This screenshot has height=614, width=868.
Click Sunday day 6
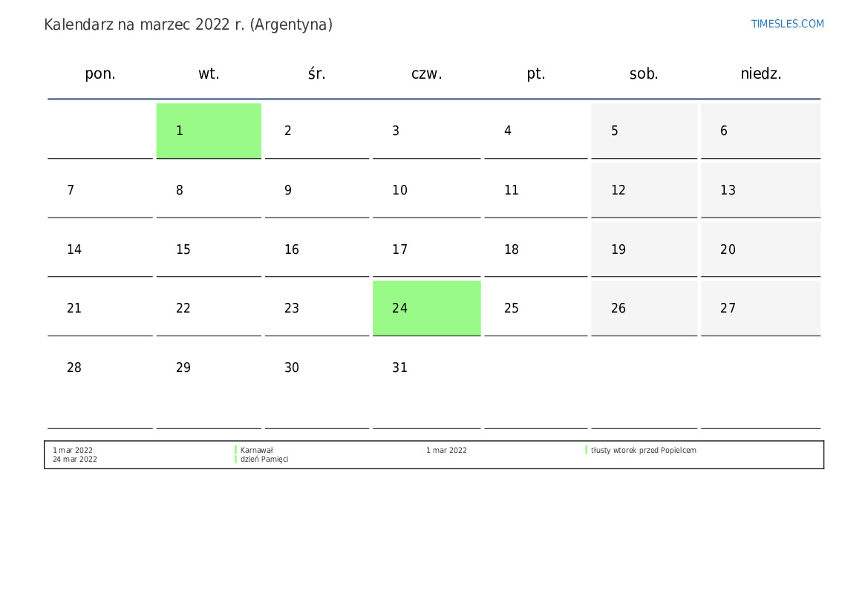(x=760, y=131)
